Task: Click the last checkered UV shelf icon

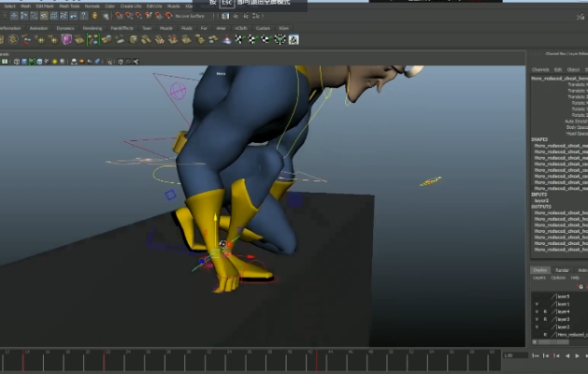Action: point(294,39)
